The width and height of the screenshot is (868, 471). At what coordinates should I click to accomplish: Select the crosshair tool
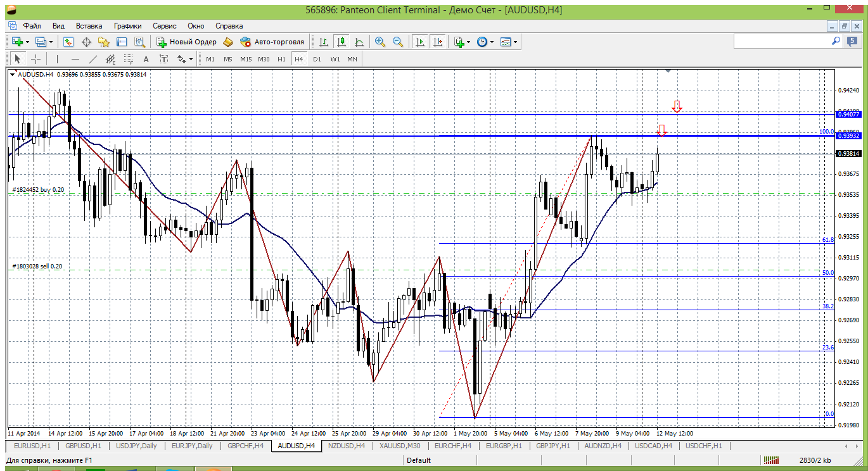click(36, 59)
